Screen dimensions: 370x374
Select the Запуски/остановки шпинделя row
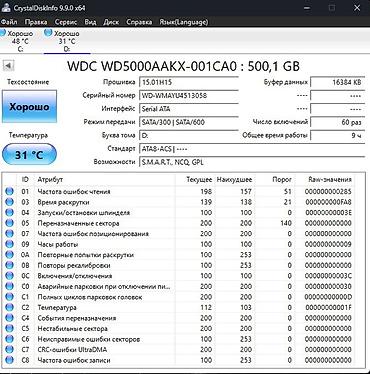point(178,212)
